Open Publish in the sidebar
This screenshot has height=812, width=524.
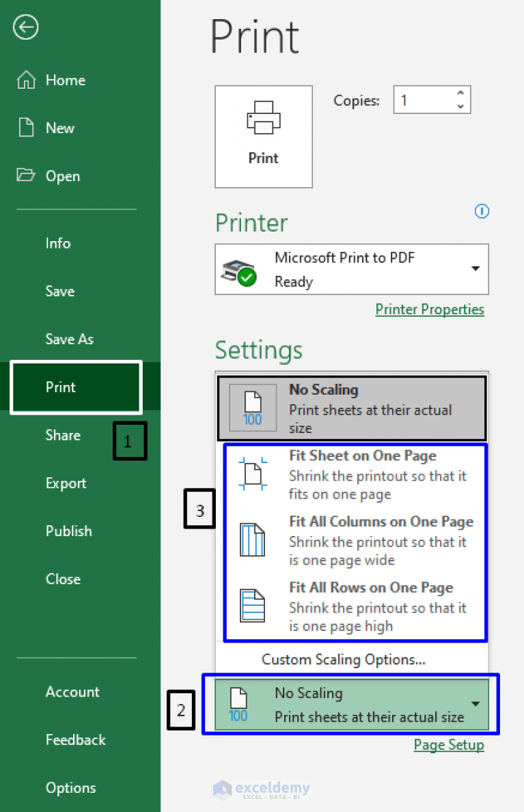coord(69,531)
